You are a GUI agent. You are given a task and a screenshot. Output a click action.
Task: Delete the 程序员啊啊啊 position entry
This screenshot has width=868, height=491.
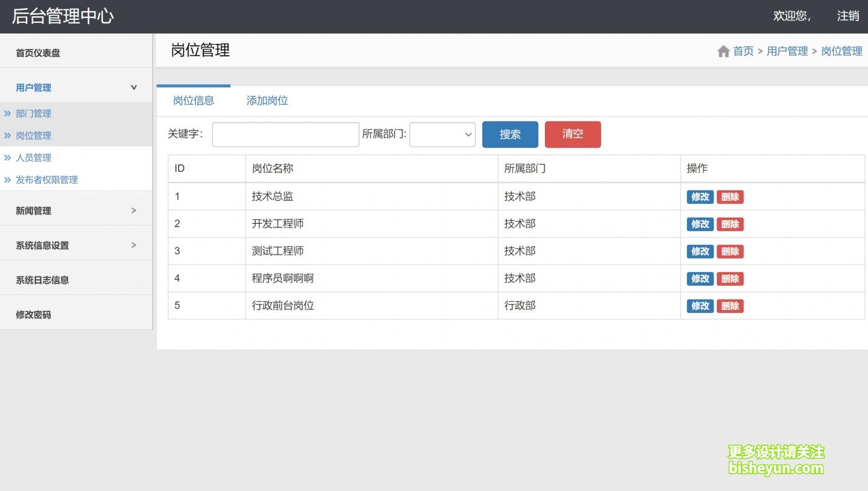coord(730,279)
